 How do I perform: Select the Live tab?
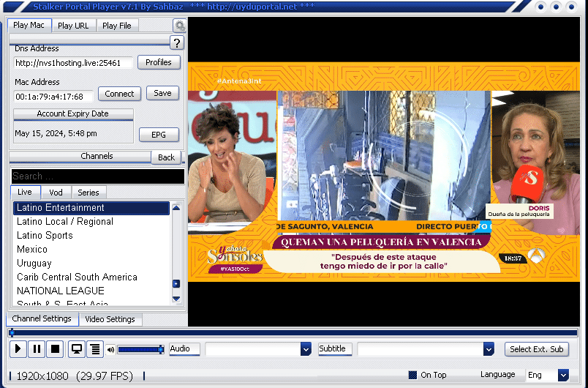point(25,192)
